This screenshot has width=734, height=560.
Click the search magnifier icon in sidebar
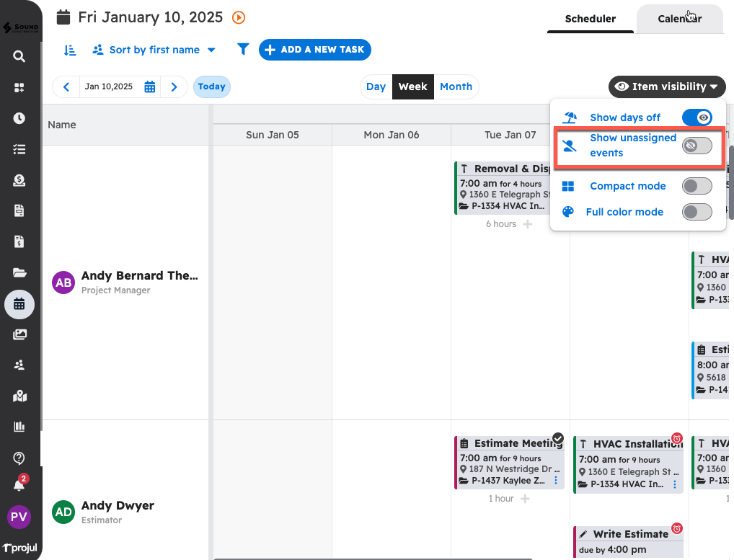[19, 56]
